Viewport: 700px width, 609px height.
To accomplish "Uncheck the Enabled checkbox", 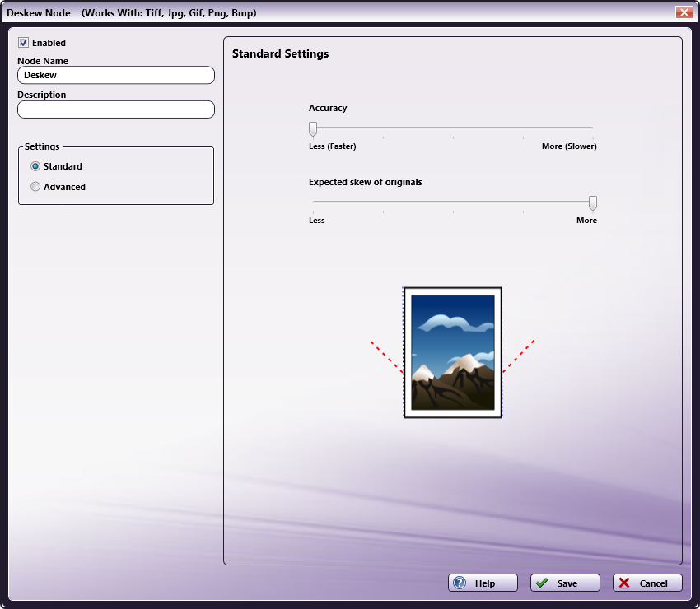I will 24,43.
